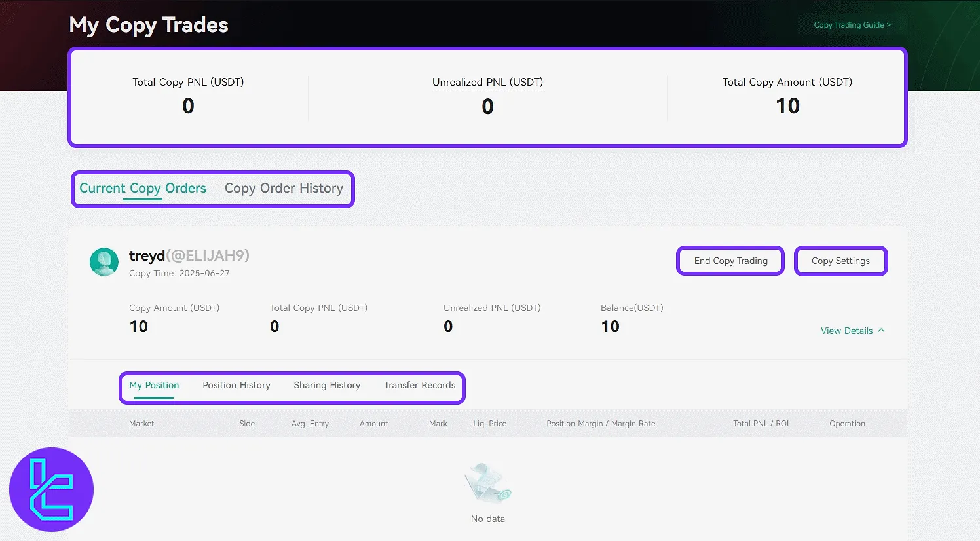Click the Mark column header
Image resolution: width=980 pixels, height=541 pixels.
pos(438,424)
